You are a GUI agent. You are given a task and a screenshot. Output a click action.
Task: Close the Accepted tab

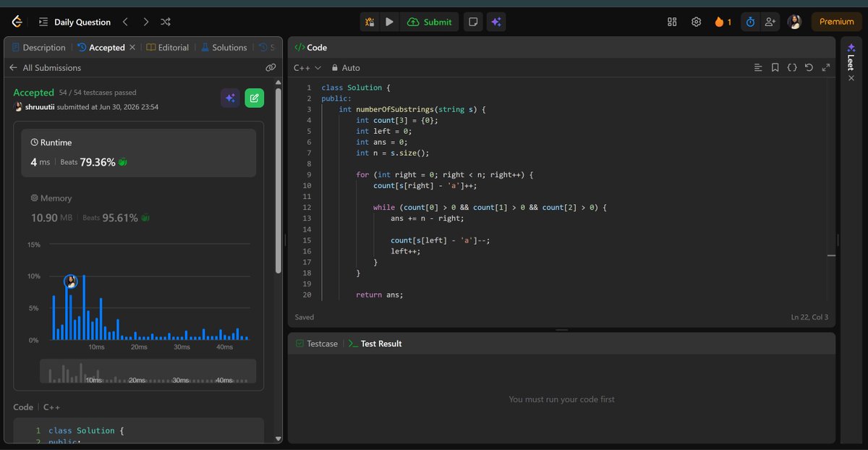(132, 48)
